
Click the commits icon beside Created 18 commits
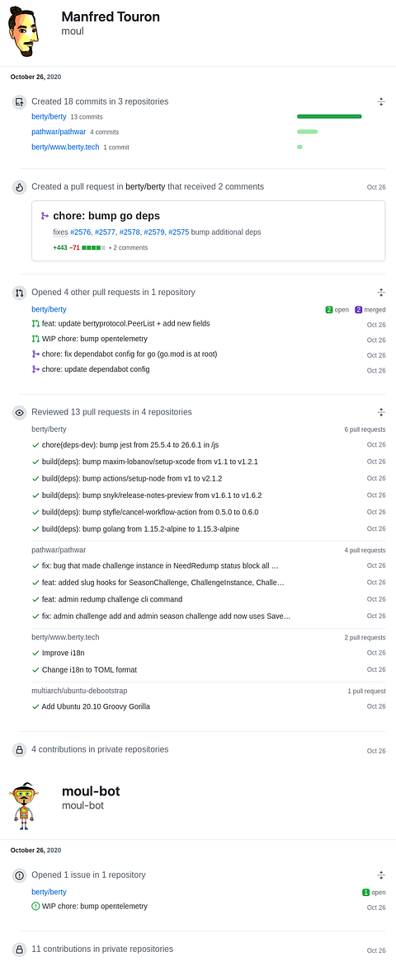coord(20,101)
